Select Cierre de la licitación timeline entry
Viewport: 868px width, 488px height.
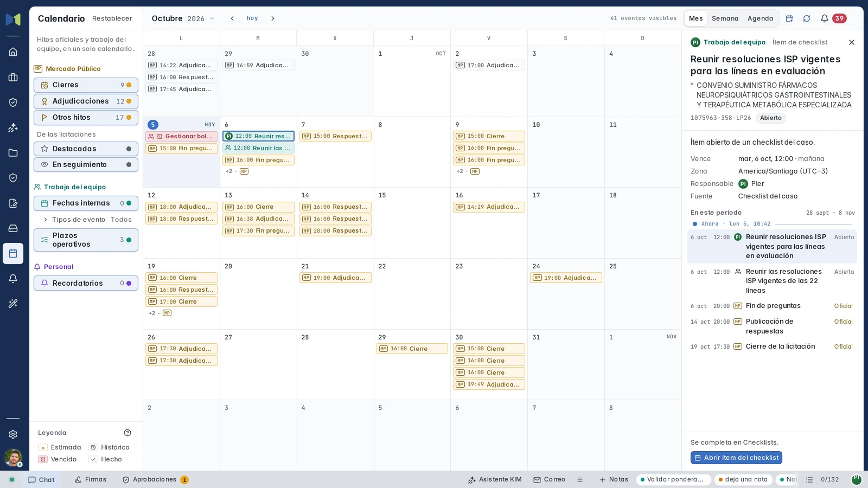pos(772,346)
